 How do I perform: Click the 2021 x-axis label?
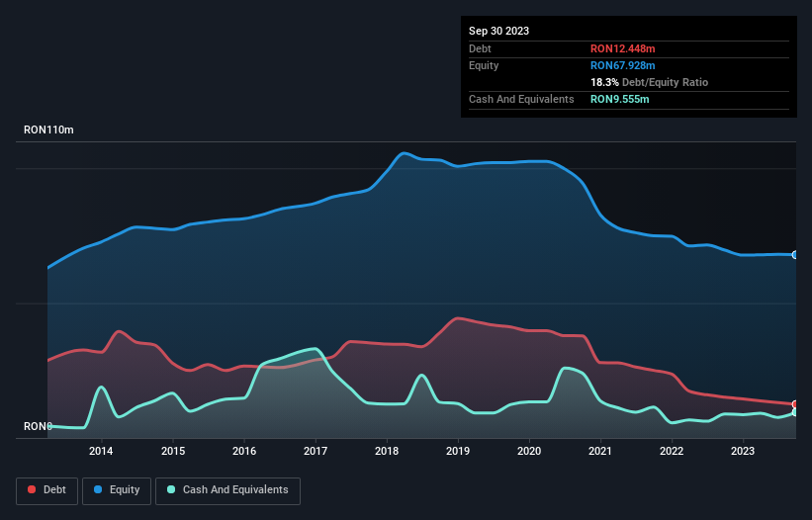click(600, 451)
